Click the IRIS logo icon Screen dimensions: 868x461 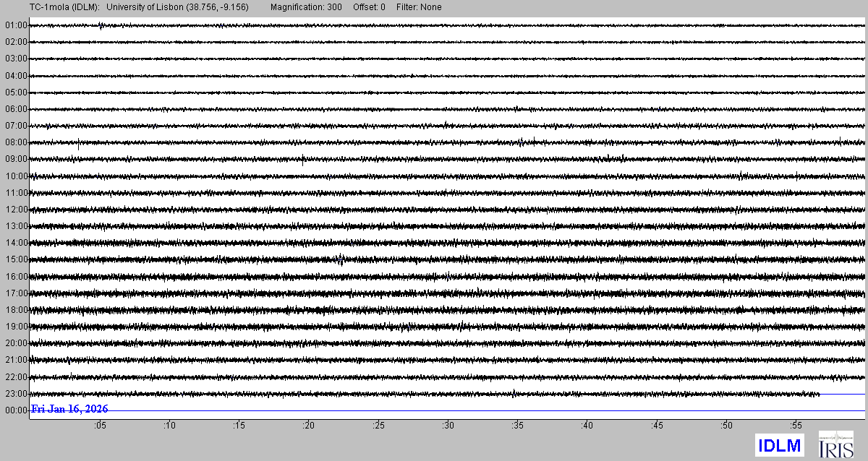pyautogui.click(x=835, y=444)
